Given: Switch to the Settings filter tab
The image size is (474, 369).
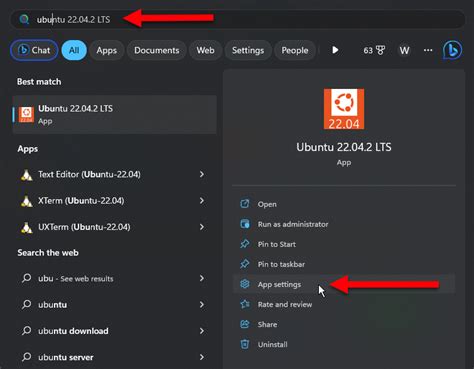Looking at the screenshot, I should pyautogui.click(x=248, y=50).
